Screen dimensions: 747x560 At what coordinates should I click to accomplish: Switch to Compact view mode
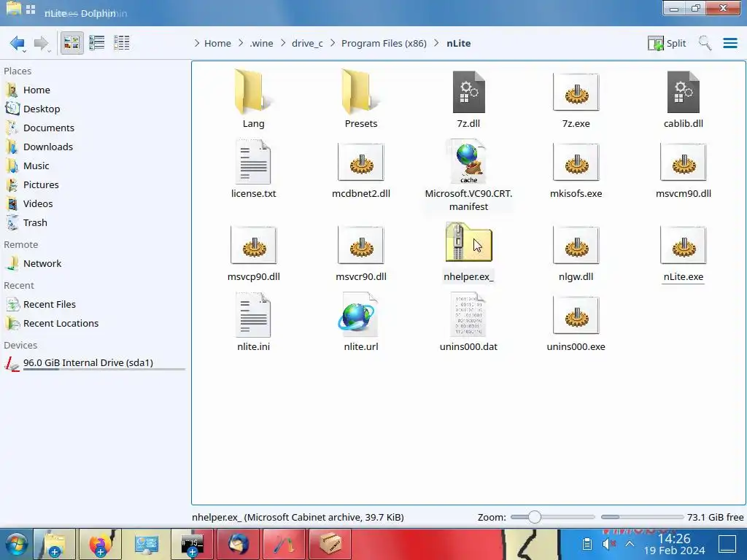point(97,43)
